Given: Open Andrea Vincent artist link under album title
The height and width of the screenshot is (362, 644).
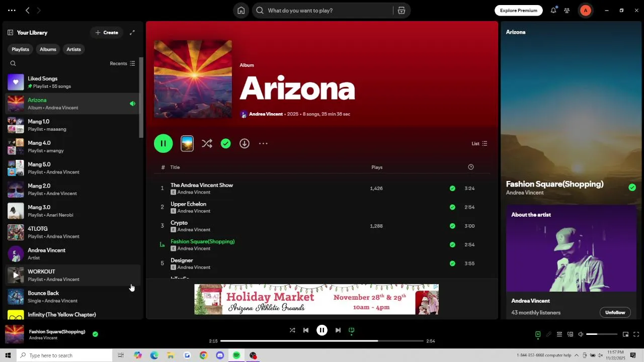Looking at the screenshot, I should click(266, 114).
